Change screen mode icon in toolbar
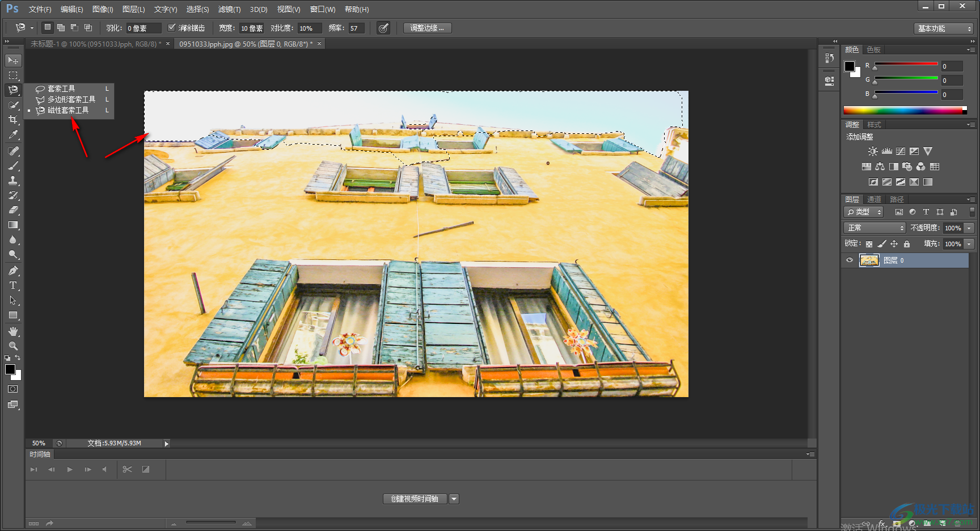 13,404
